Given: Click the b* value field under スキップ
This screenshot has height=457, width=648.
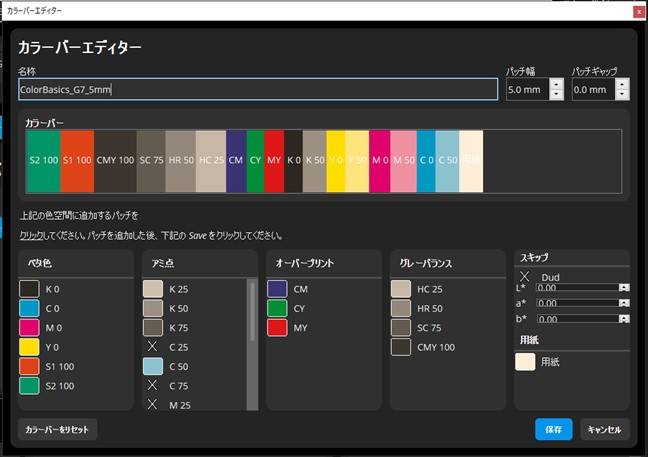Looking at the screenshot, I should click(x=577, y=319).
